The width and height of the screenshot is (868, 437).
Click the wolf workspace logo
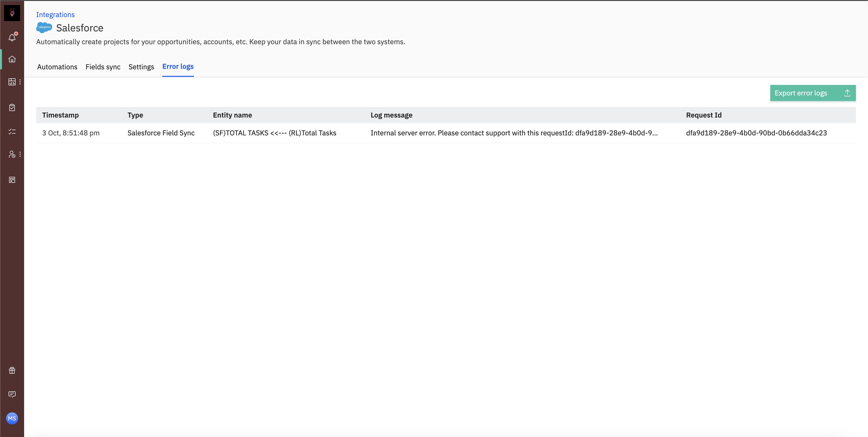tap(12, 13)
